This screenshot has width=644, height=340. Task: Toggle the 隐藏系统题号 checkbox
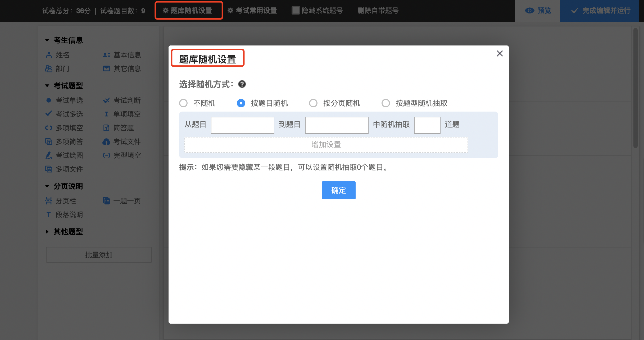coord(296,11)
